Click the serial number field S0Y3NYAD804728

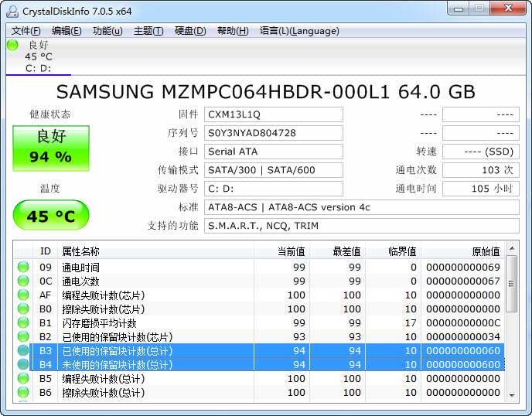pos(274,133)
